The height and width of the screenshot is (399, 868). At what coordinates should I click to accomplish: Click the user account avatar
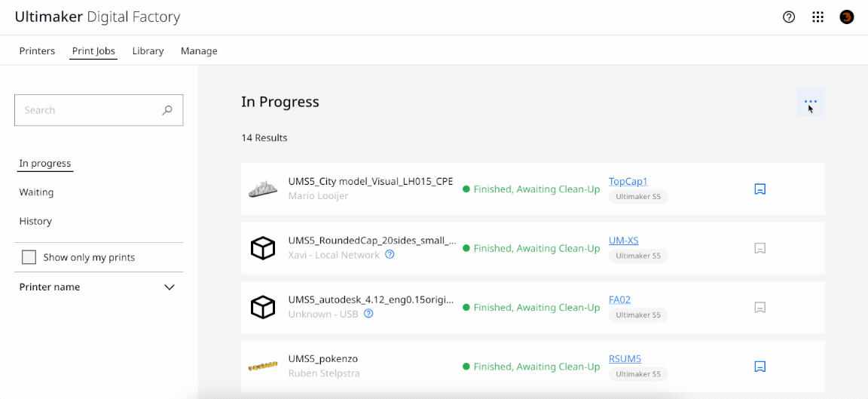847,17
